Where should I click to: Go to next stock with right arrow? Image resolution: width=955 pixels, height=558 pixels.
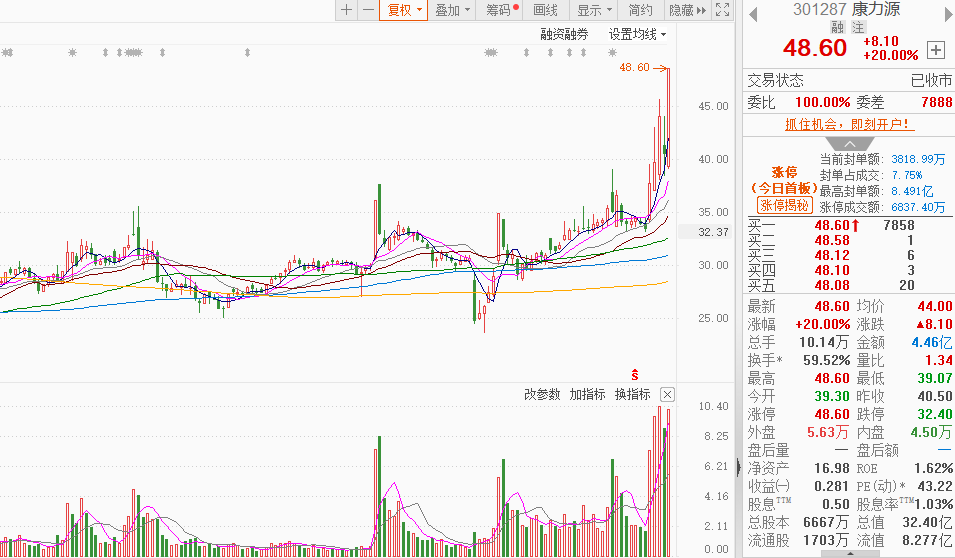(x=948, y=15)
